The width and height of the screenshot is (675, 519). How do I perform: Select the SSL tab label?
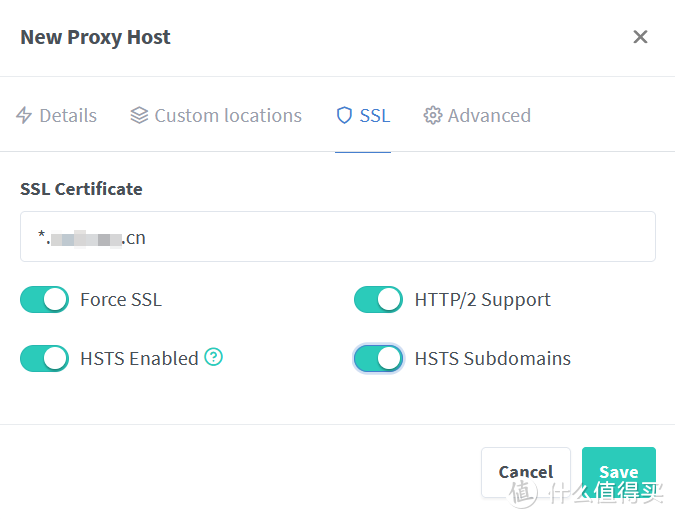click(375, 116)
